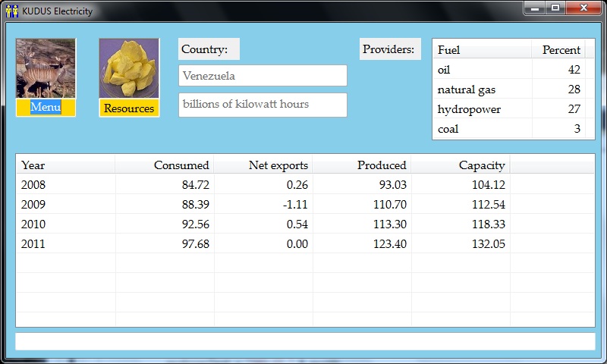Click consumed value 92.56
The height and width of the screenshot is (364, 607).
point(196,224)
